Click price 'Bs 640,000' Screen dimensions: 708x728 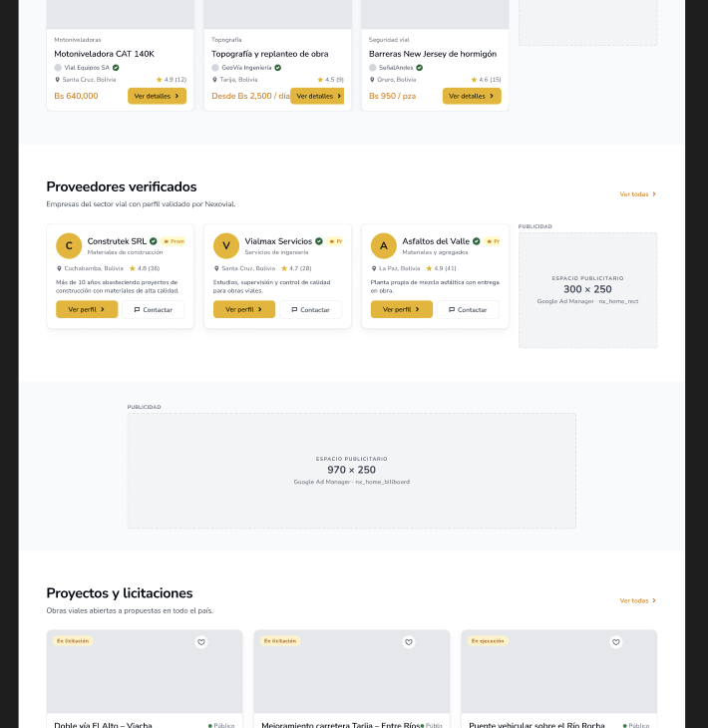[76, 96]
